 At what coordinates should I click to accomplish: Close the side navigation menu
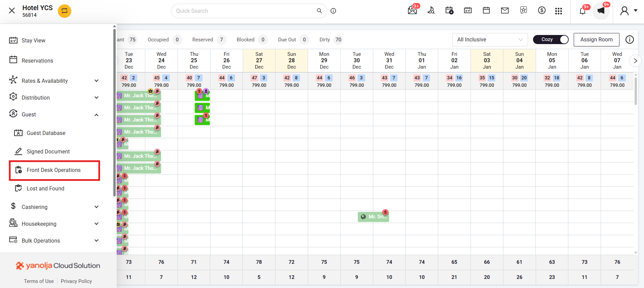pos(12,11)
